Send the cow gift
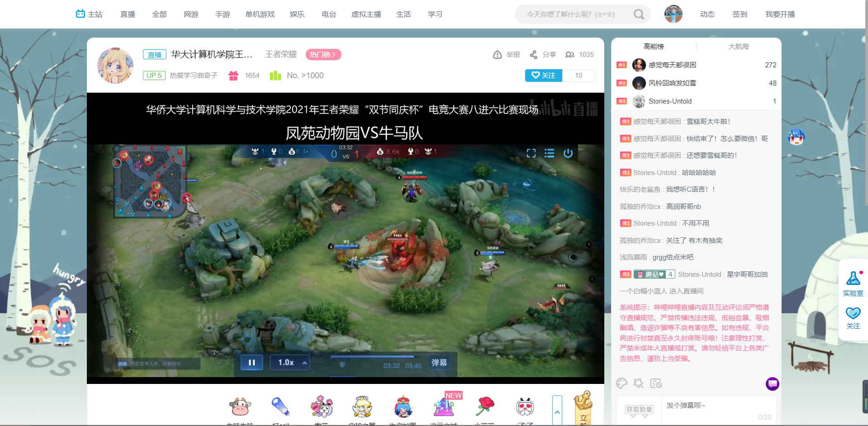 point(240,407)
